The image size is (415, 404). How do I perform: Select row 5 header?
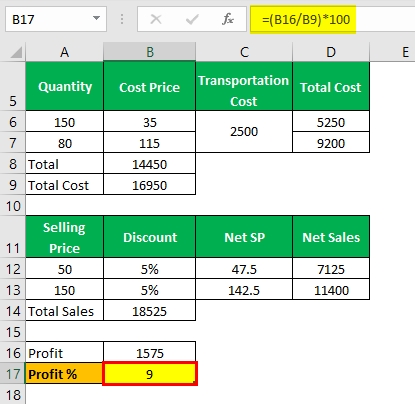(x=13, y=86)
